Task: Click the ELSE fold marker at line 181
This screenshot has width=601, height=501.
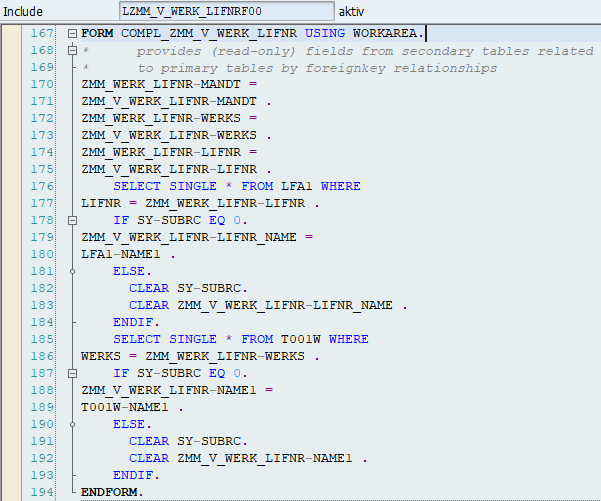Action: pyautogui.click(x=72, y=271)
